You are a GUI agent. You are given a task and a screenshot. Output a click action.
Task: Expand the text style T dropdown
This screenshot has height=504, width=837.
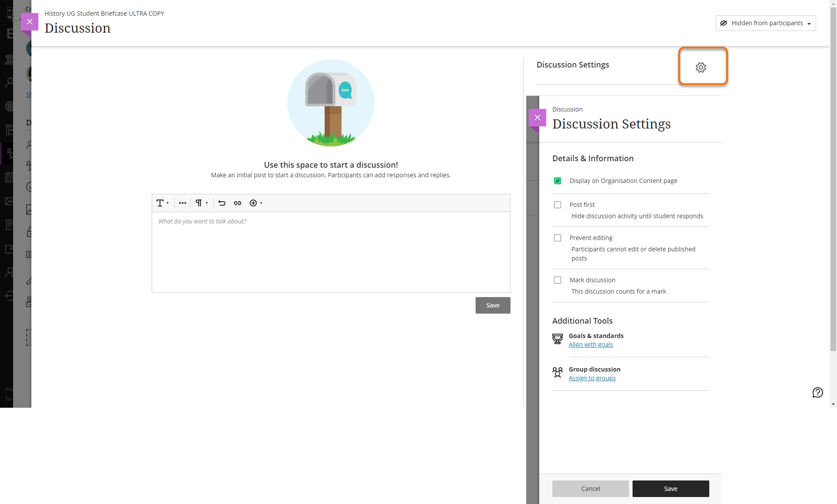(x=162, y=203)
